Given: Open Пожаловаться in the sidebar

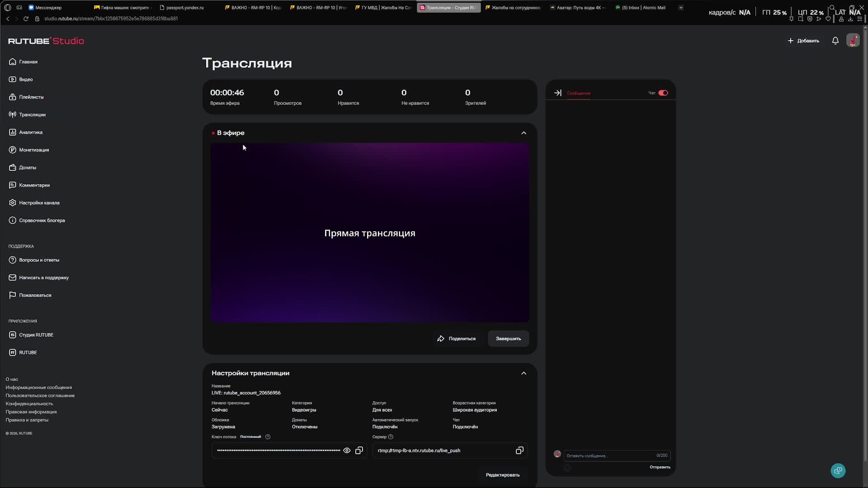Looking at the screenshot, I should [x=34, y=295].
